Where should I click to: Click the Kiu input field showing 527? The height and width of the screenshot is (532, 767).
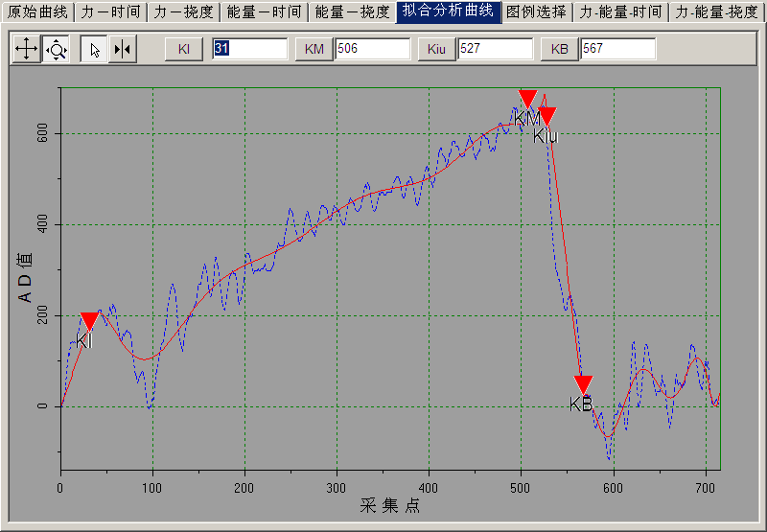[x=495, y=49]
